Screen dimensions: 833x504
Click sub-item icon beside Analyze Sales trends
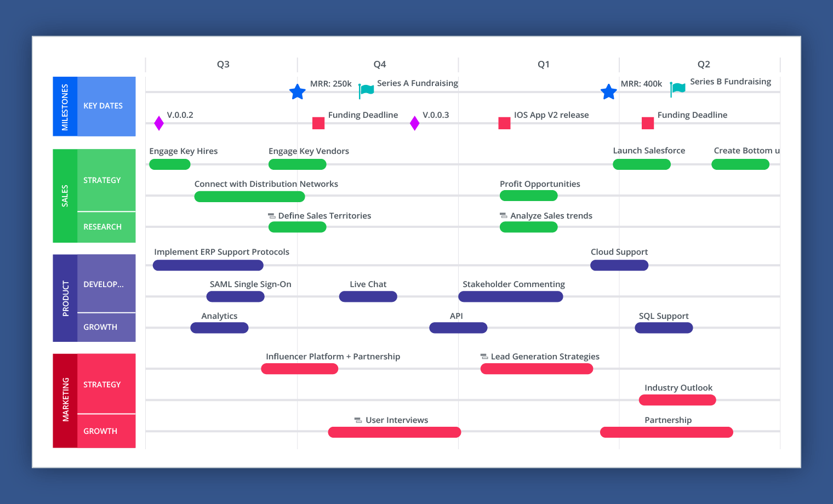[x=504, y=216]
